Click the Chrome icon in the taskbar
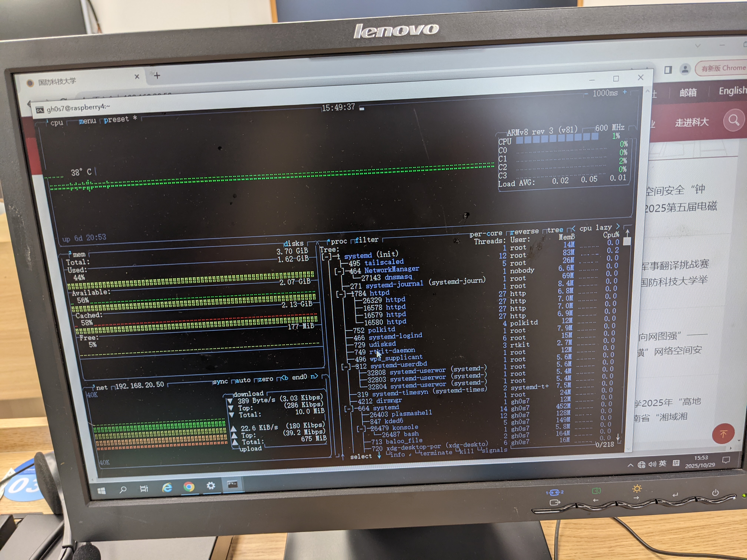The width and height of the screenshot is (747, 560). click(x=189, y=486)
